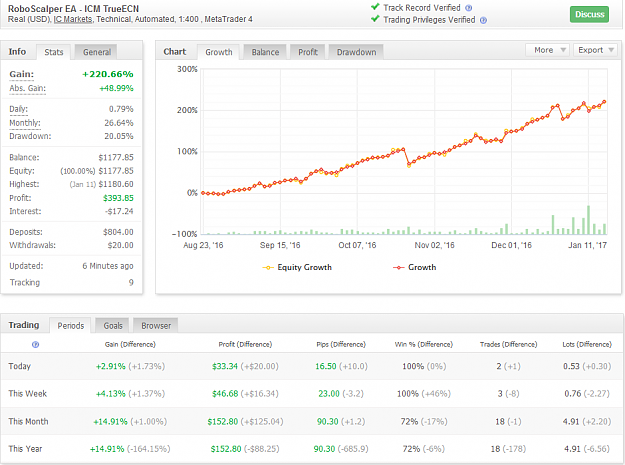Screen dimensions: 625x465
Task: Click the Drawdown 20.05% value
Action: (x=119, y=136)
